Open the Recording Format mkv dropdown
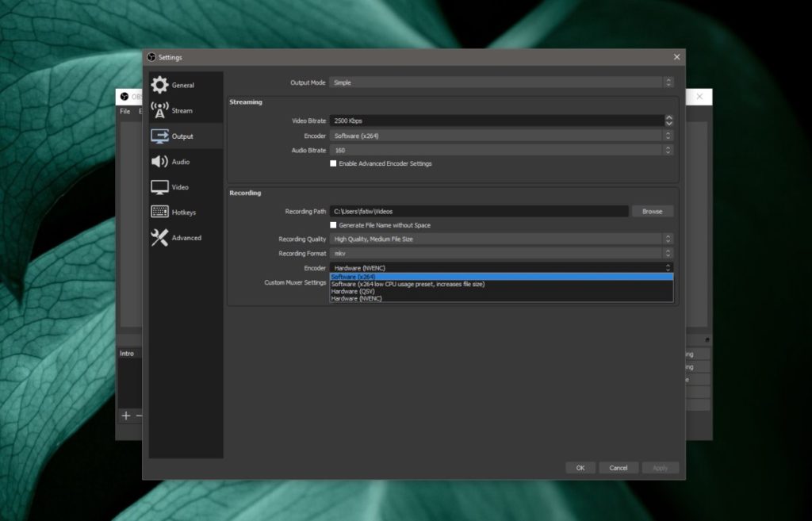 501,254
